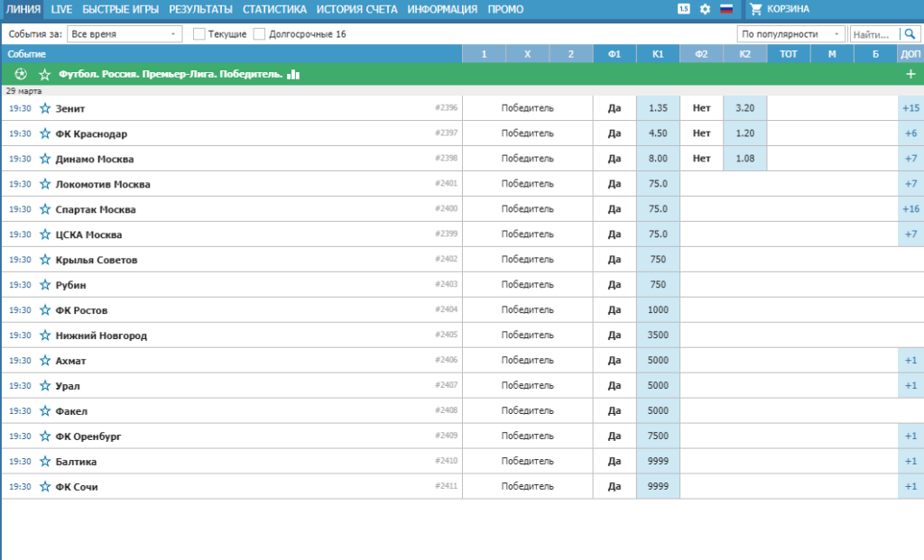924x560 pixels.
Task: Click the star beside Спартак Москва
Action: pyautogui.click(x=45, y=209)
